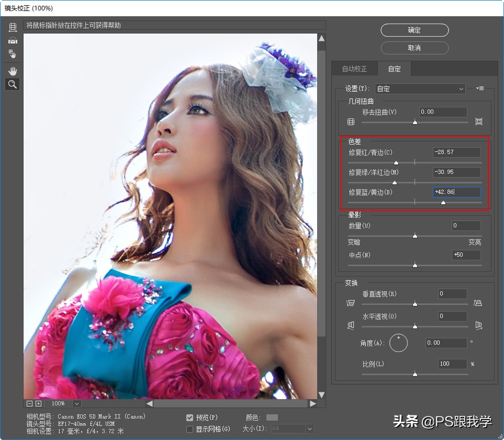Click the vignette 数量 value field

tap(466, 225)
